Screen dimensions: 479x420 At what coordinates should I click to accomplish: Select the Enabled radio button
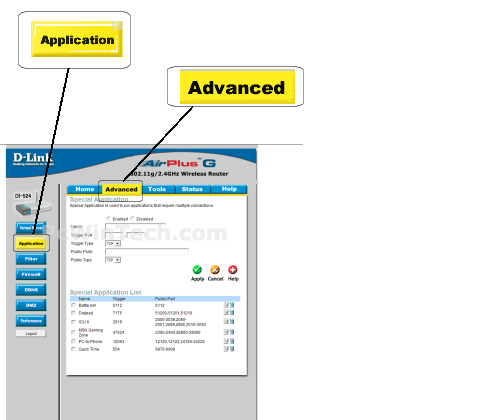click(108, 219)
